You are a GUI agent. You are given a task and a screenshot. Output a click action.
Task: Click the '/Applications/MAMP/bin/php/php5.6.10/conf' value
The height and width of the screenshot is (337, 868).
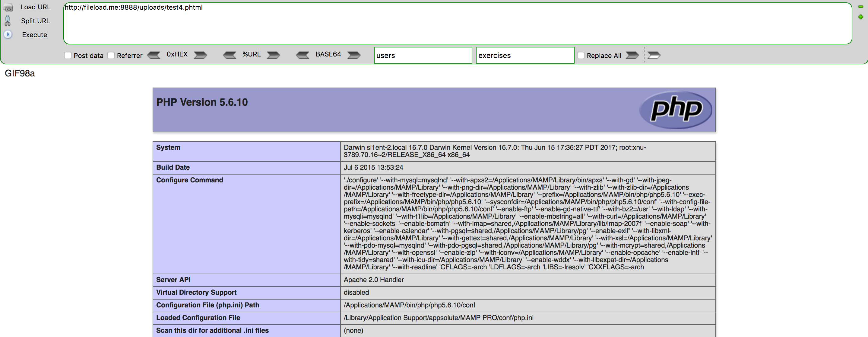pyautogui.click(x=409, y=305)
